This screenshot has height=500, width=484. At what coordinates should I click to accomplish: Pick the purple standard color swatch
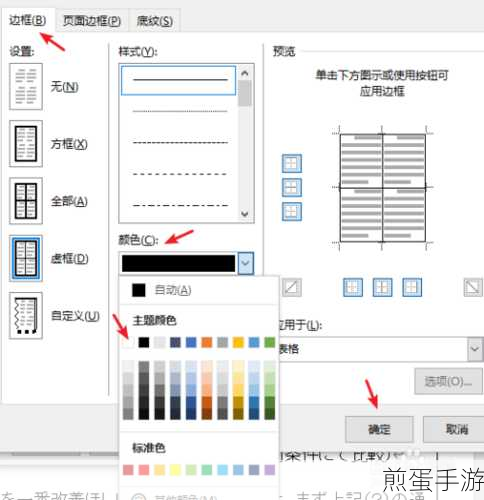pos(269,470)
